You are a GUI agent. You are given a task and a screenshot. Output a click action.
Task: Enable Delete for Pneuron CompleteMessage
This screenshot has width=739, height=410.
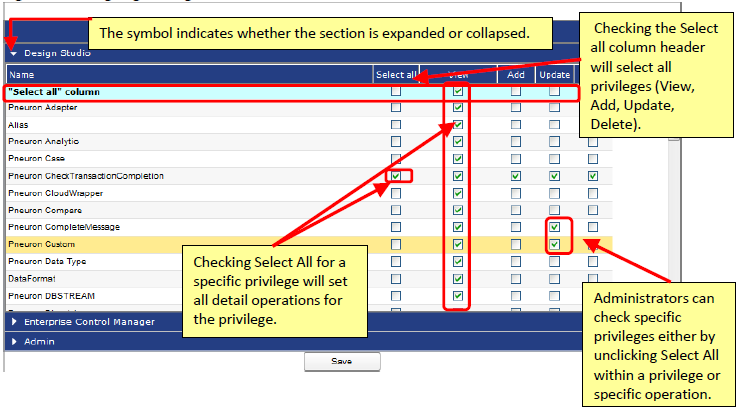coord(593,227)
